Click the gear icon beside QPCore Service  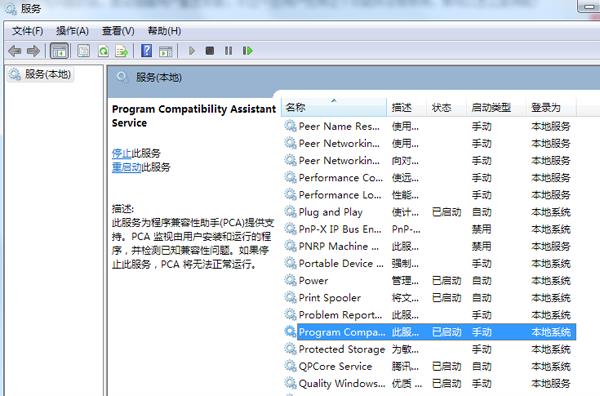[290, 366]
